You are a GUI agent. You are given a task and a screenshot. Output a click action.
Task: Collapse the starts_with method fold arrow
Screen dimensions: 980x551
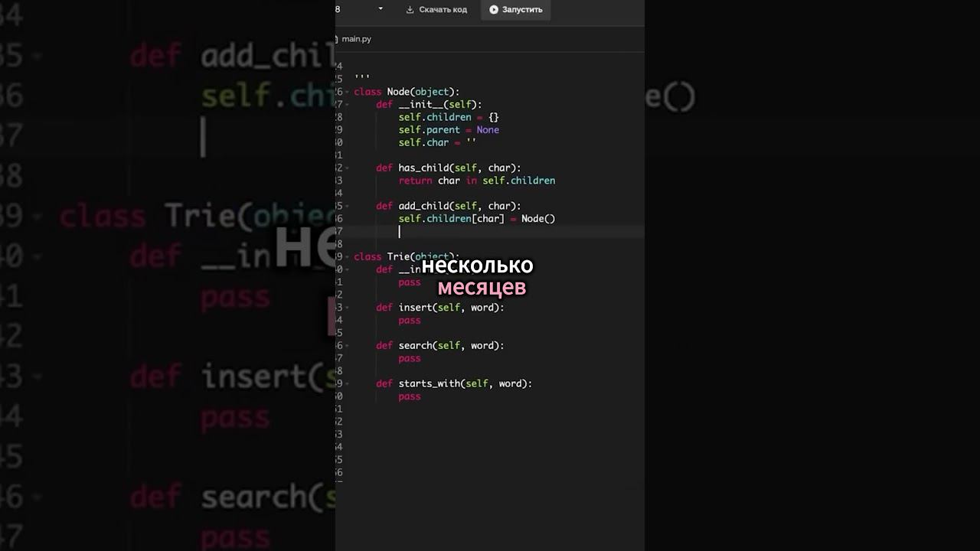coord(347,384)
